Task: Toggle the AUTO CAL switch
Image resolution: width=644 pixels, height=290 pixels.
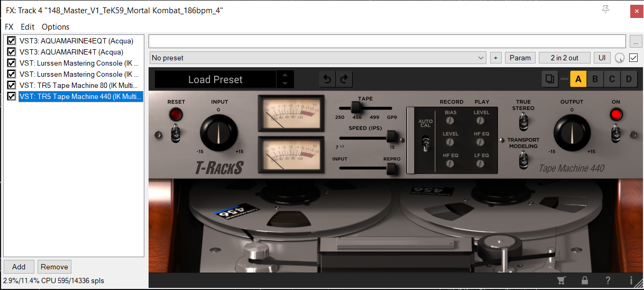Action: (425, 143)
